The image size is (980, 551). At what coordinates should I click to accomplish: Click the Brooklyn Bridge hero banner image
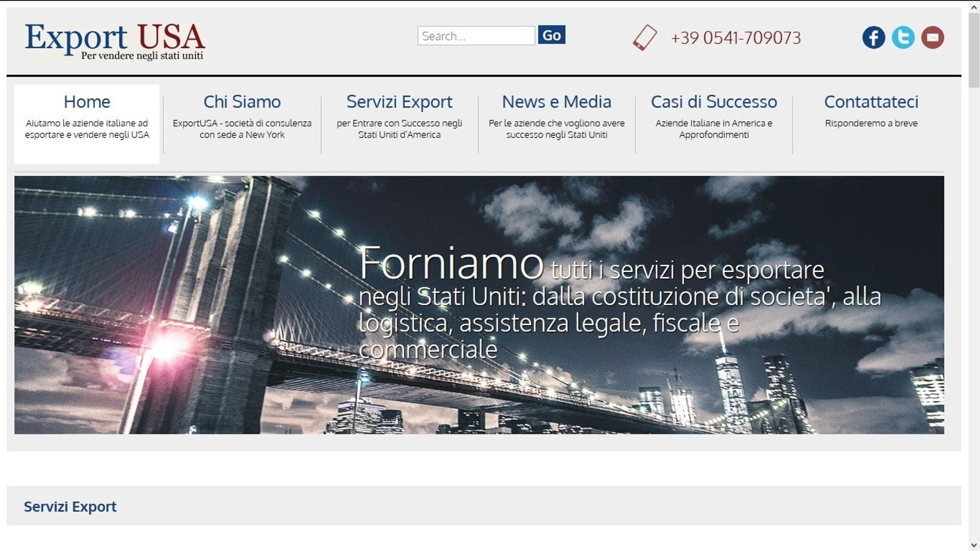(x=479, y=305)
